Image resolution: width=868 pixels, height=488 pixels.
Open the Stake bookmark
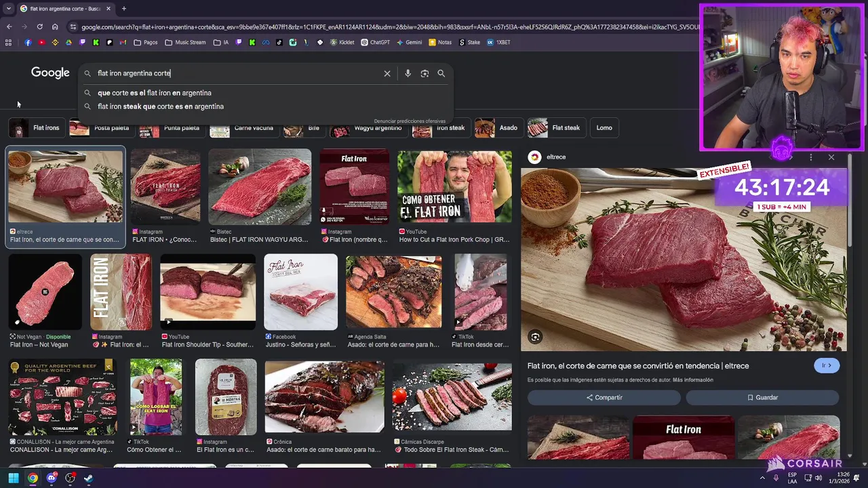tap(469, 42)
